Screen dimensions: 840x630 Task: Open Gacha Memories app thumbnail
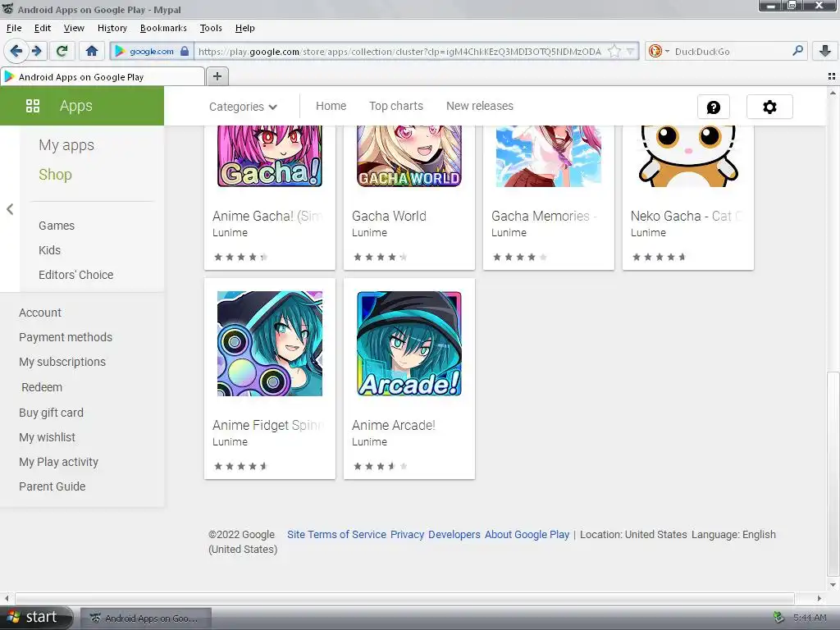point(548,156)
